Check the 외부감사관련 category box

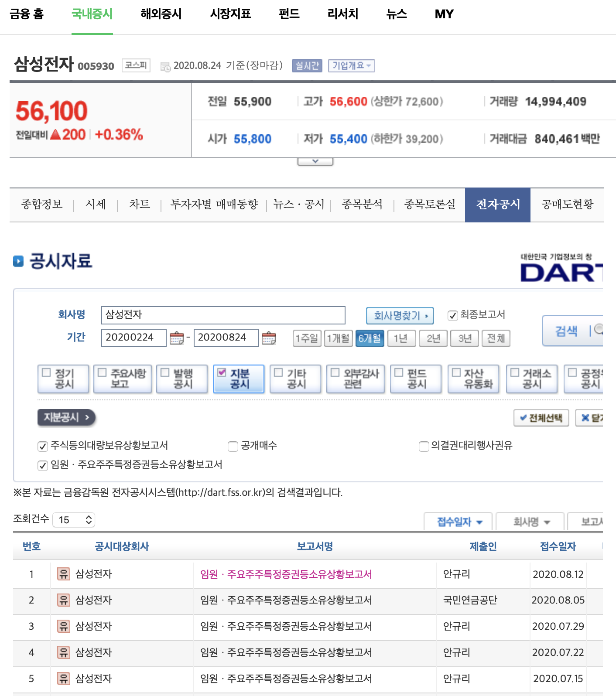tap(335, 372)
